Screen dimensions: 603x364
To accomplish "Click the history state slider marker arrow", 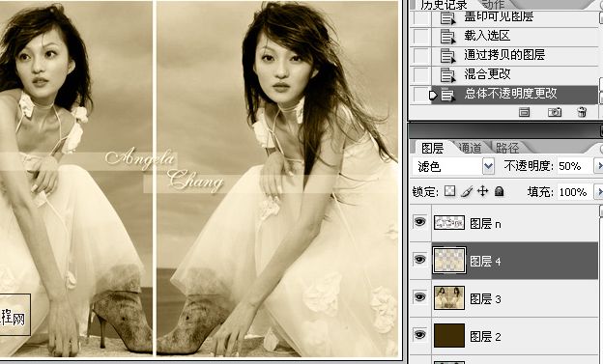I will tap(433, 95).
